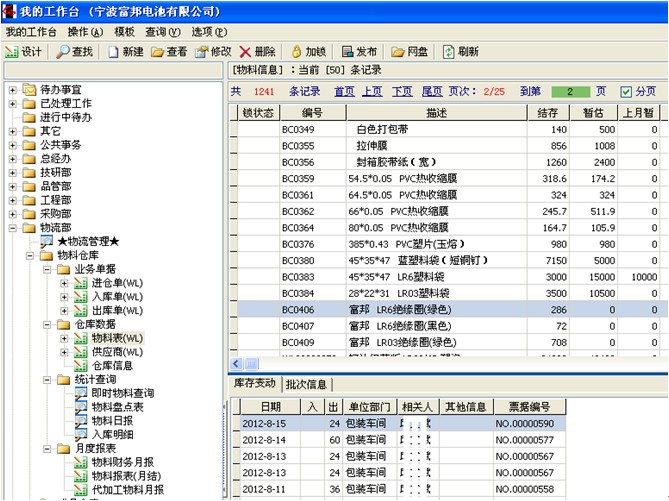
Task: Click the 修改 (Edit) toolbar icon
Action: click(x=202, y=51)
